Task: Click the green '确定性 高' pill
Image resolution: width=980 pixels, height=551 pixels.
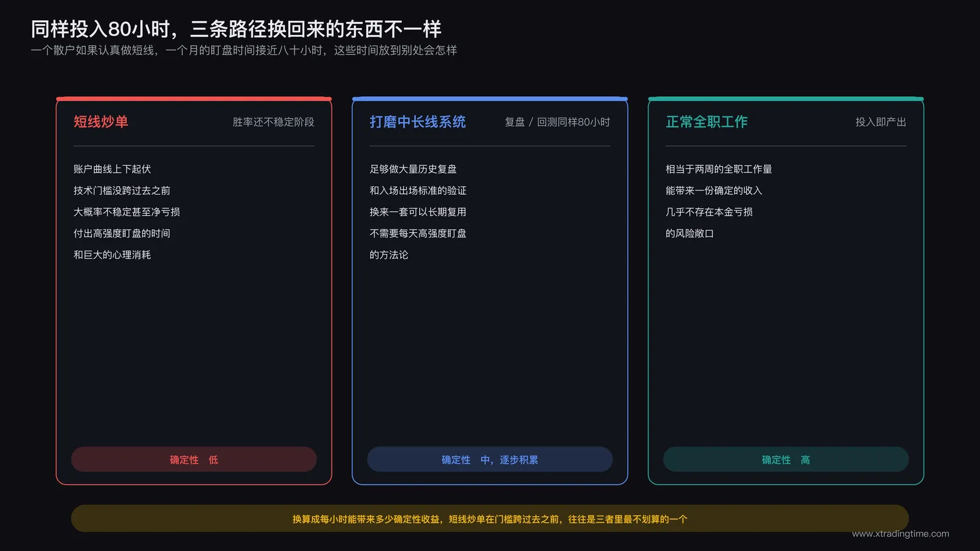Action: (786, 459)
